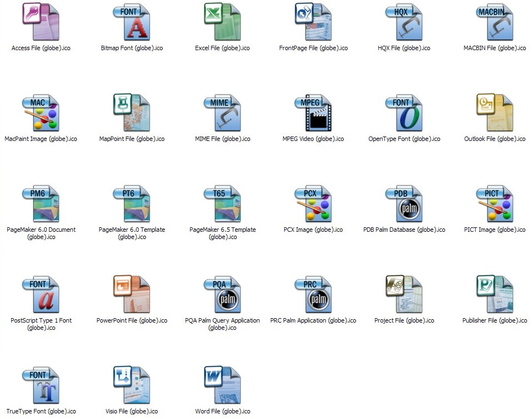532x419 pixels.
Task: Click the 'MIME File (globe).ico' filename
Action: (x=223, y=139)
